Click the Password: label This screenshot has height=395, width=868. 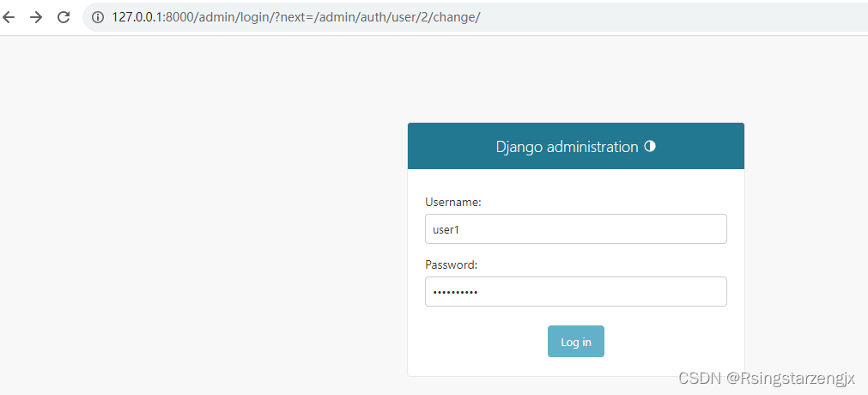451,264
